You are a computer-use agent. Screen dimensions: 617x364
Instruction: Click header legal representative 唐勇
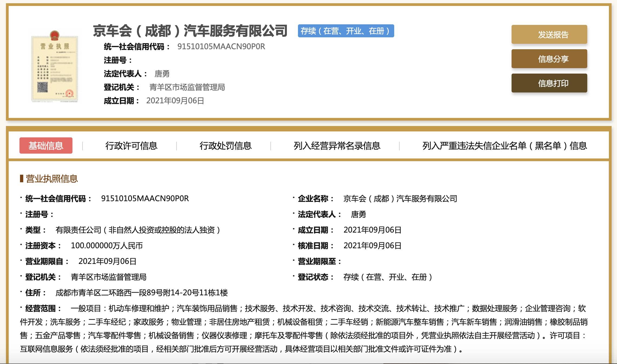pos(162,74)
